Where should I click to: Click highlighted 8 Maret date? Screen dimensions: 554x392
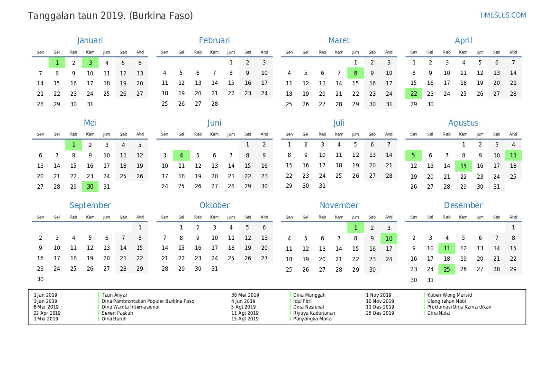click(x=355, y=73)
